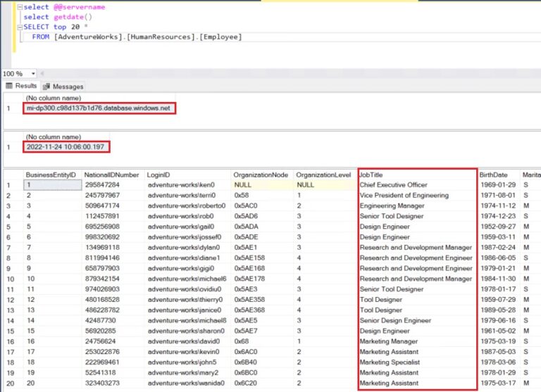Image resolution: width=541 pixels, height=392 pixels.
Task: Click the OrganizationNode column header
Action: click(x=261, y=174)
